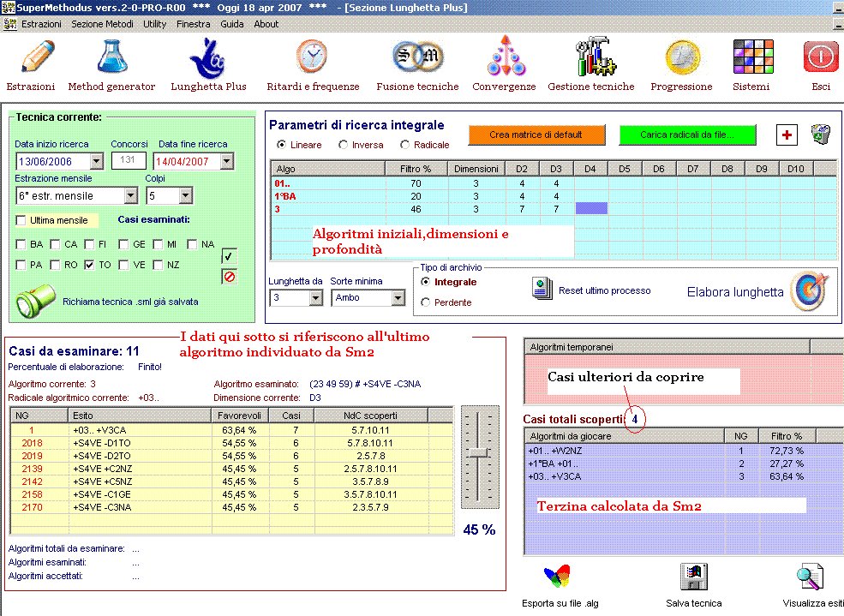Expand the Sorte minima dropdown
The width and height of the screenshot is (844, 616).
click(398, 297)
